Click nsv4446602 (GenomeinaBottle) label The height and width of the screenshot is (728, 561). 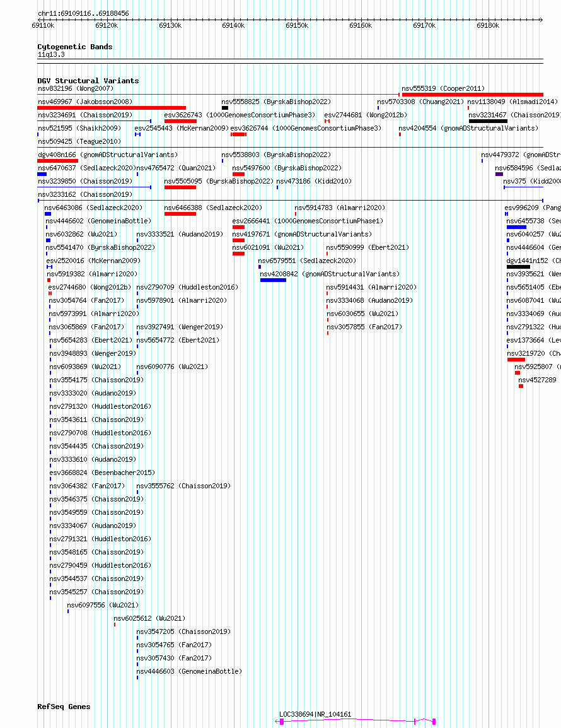[98, 221]
